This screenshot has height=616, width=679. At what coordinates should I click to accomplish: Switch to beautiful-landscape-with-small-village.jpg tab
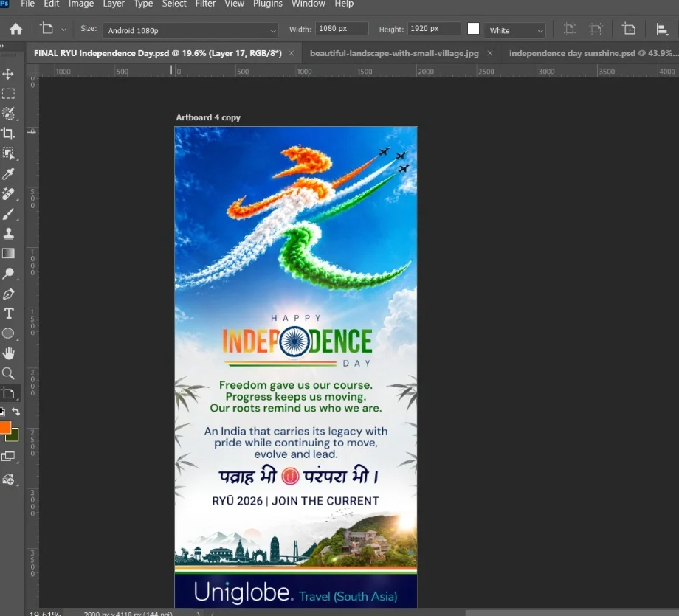click(x=394, y=53)
